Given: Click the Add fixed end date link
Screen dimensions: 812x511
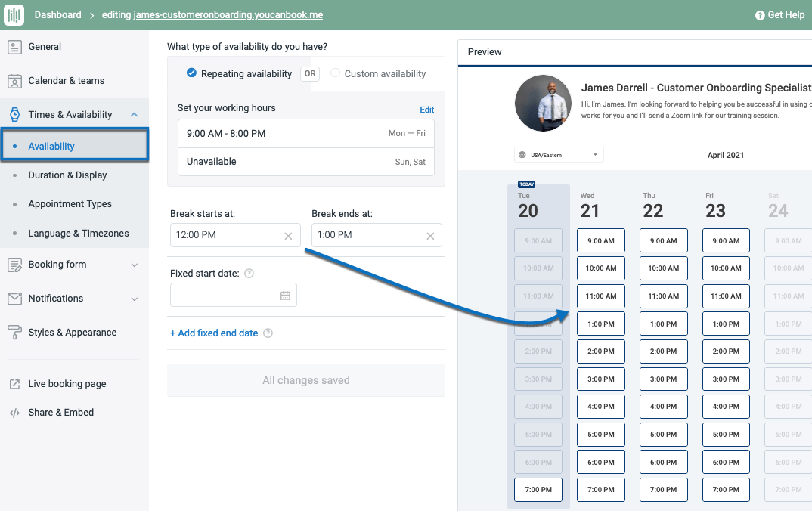Looking at the screenshot, I should coord(215,333).
